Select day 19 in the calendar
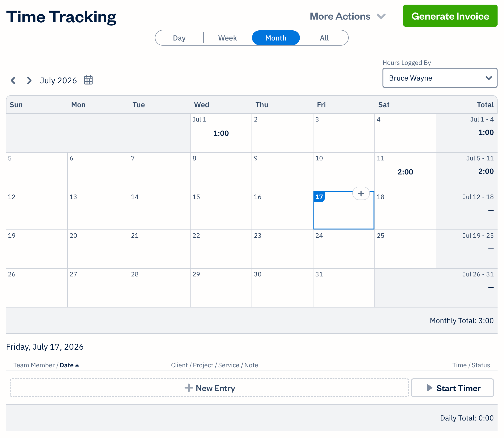Viewport: 504px width, 438px height. pos(37,249)
